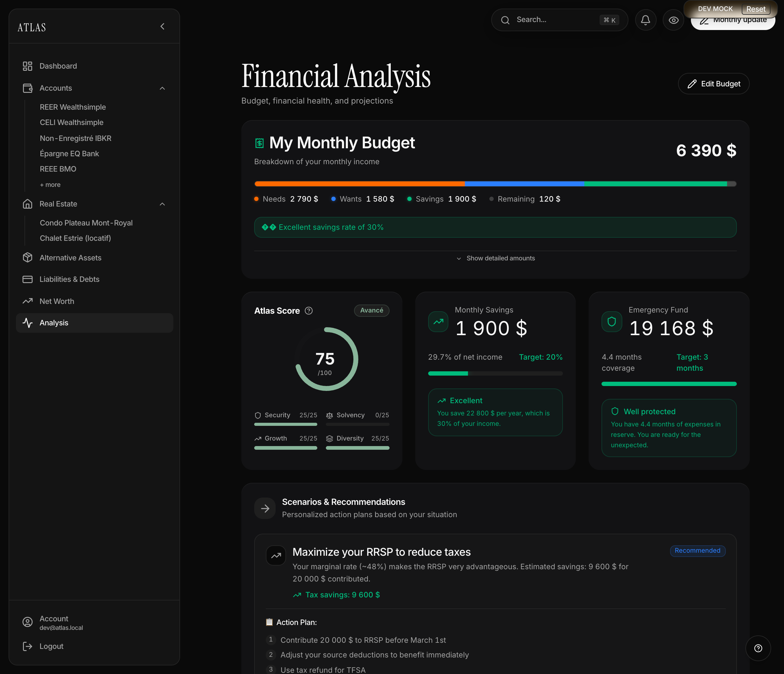This screenshot has width=784, height=674.
Task: Click Logout
Action: click(95, 646)
